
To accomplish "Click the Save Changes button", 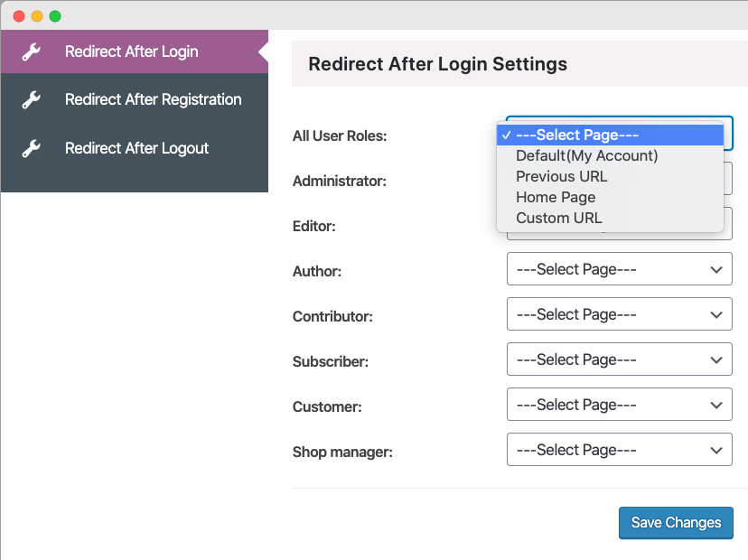I will (x=676, y=523).
